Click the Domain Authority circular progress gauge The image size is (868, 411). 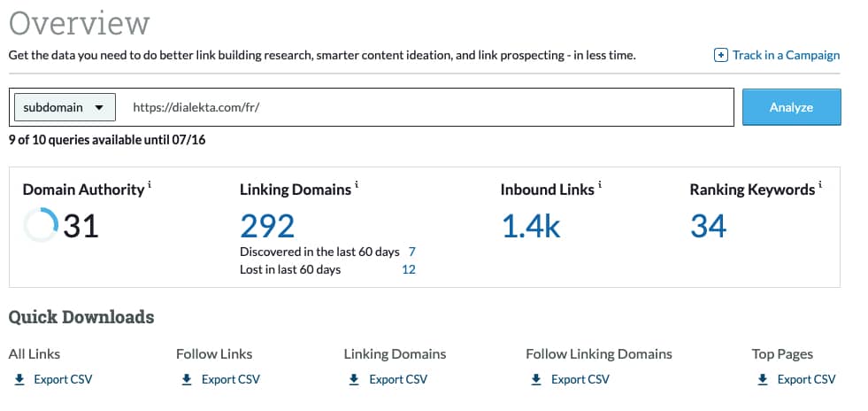point(40,226)
